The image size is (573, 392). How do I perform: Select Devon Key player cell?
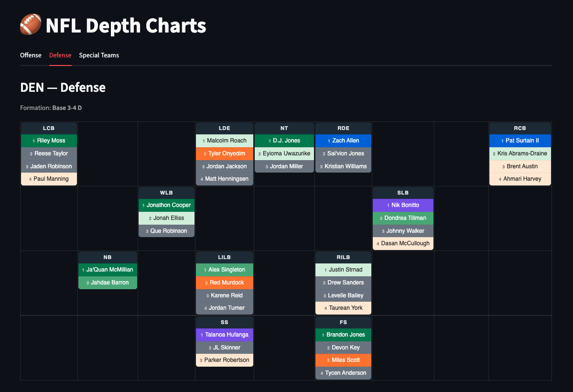(343, 348)
